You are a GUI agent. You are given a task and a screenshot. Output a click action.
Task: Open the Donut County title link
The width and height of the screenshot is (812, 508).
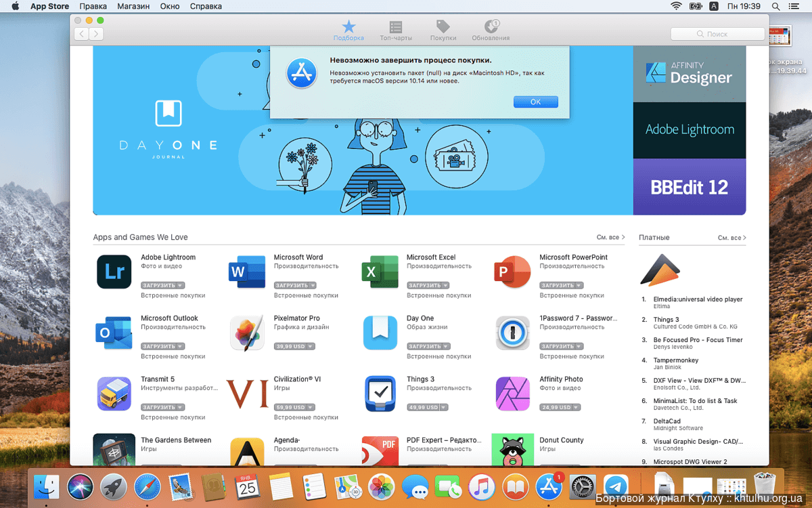point(562,440)
